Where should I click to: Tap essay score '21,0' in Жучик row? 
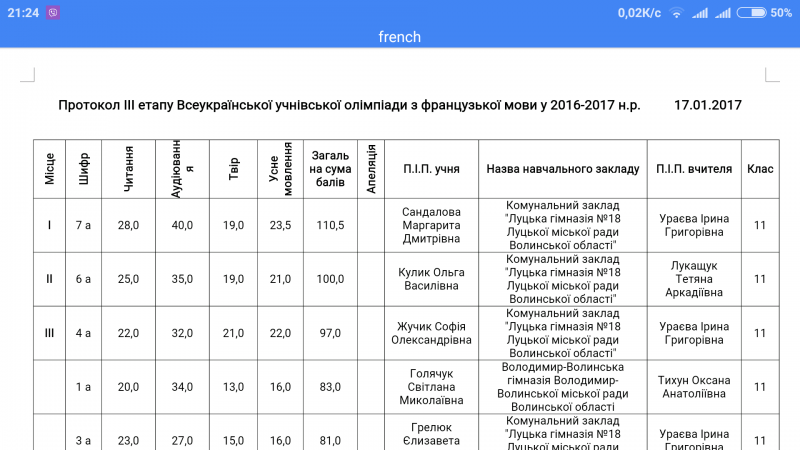tap(233, 333)
